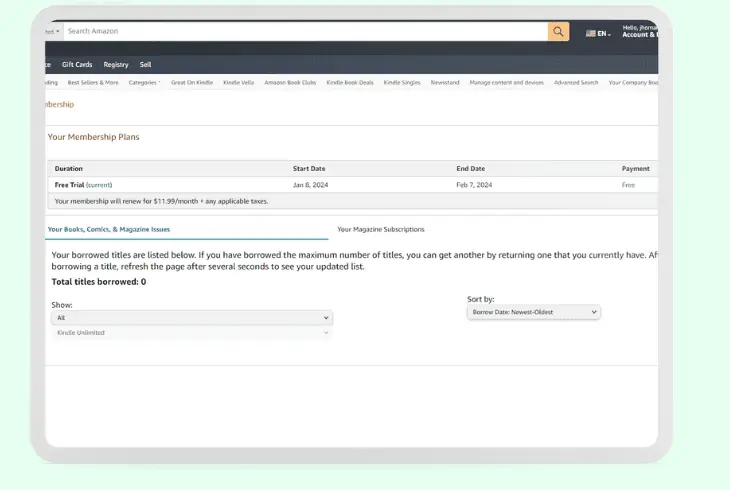Switch to Your Books, Comics, & Magazine Issues tab
The height and width of the screenshot is (490, 730).
point(109,229)
